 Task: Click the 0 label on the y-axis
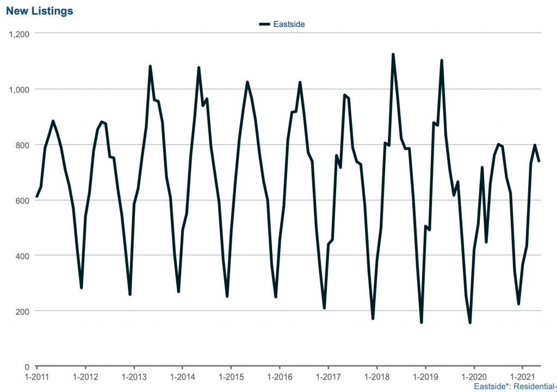coord(27,366)
